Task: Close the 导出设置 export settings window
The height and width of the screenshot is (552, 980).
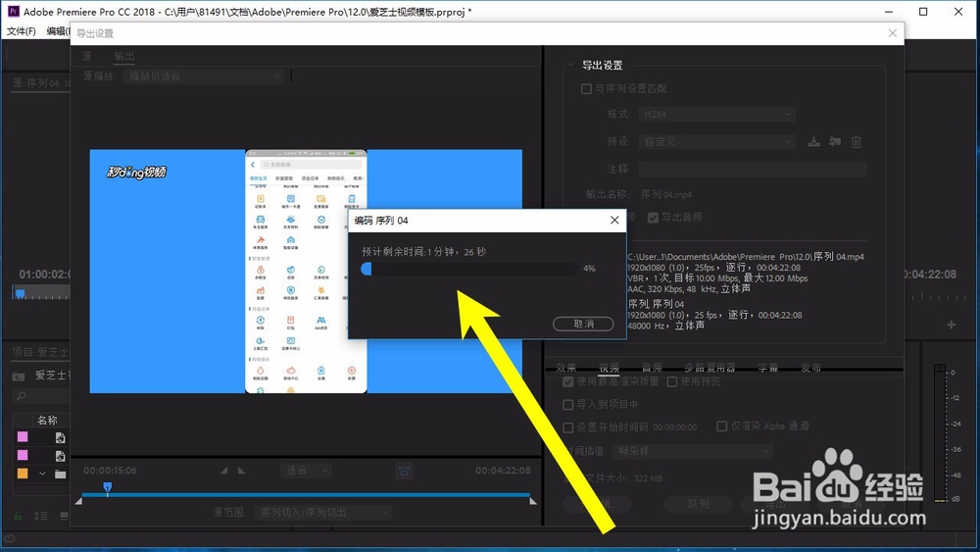Action: pos(893,33)
